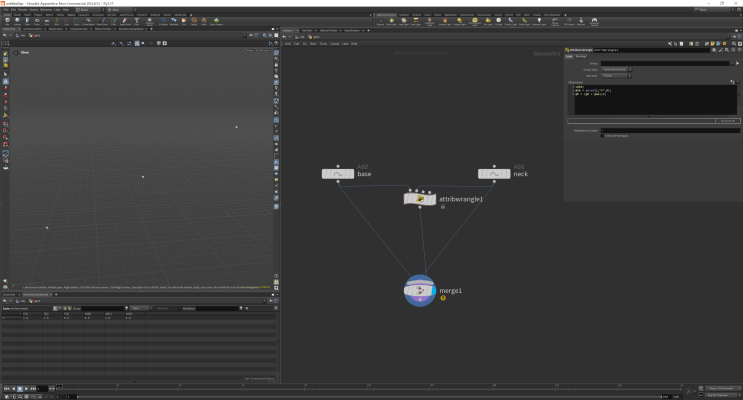Open the network editor Layout menu
This screenshot has height=400, width=743.
point(335,44)
